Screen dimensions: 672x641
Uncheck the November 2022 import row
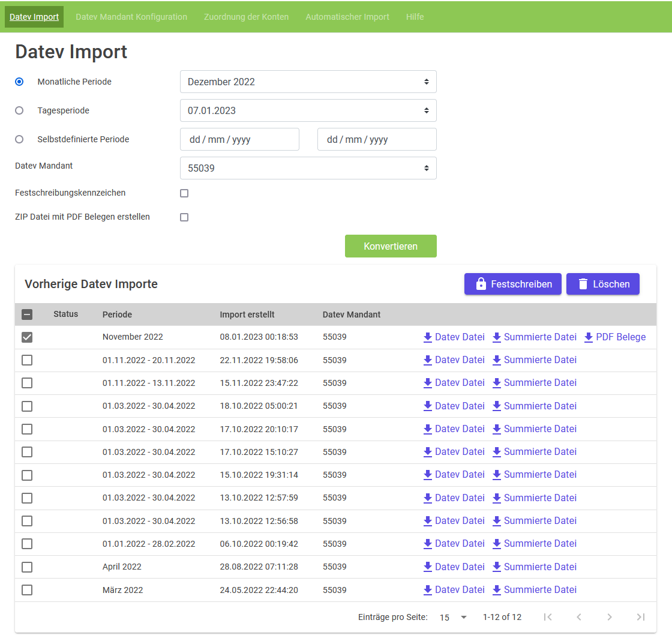(27, 337)
